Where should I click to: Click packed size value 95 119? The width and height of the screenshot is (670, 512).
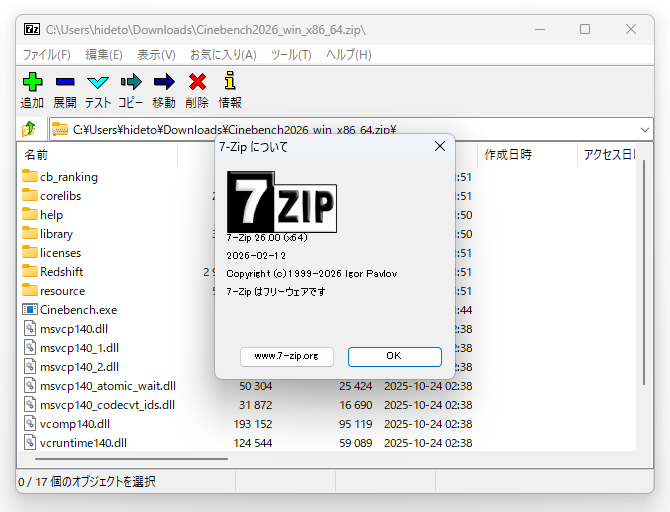pos(356,424)
